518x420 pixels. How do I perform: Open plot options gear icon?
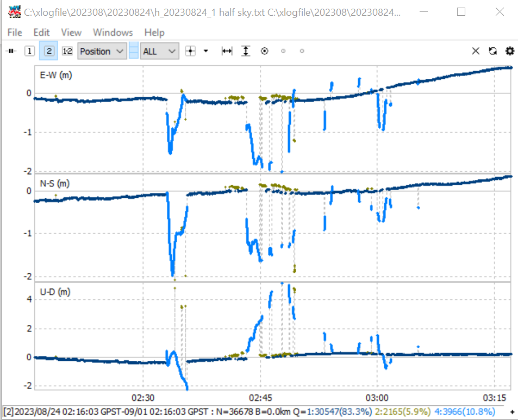tap(510, 51)
